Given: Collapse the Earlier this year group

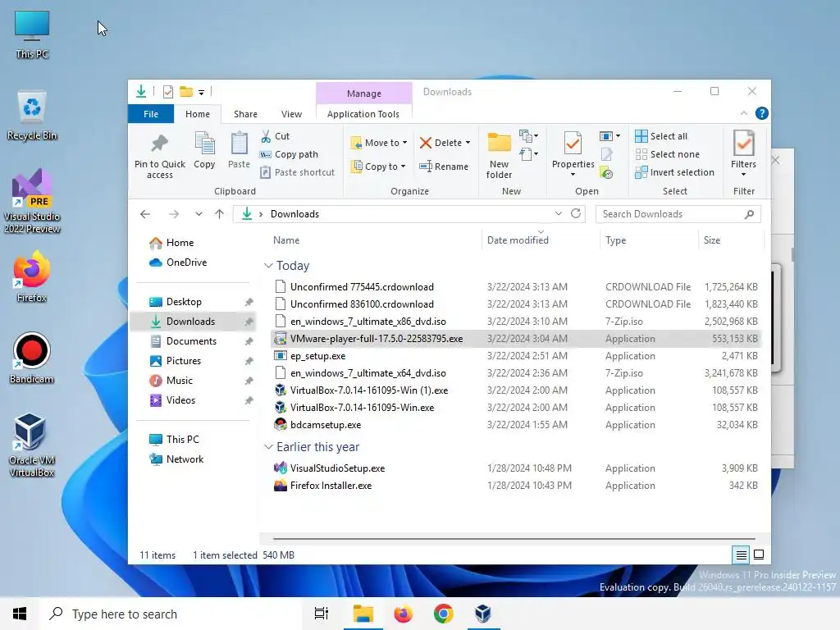Looking at the screenshot, I should (268, 447).
